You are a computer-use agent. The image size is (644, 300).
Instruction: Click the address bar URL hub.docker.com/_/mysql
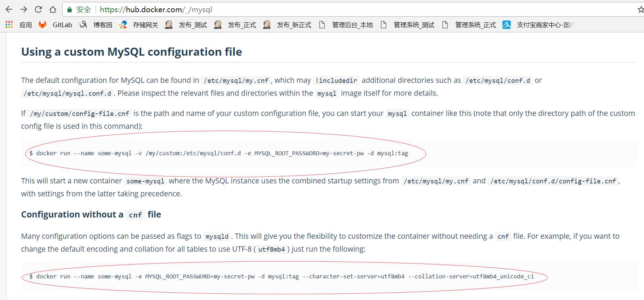coord(156,9)
